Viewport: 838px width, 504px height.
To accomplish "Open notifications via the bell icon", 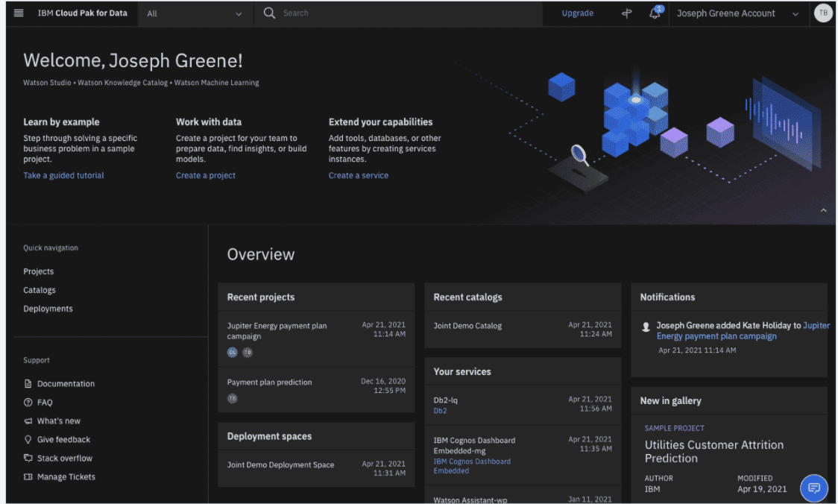I will [654, 13].
